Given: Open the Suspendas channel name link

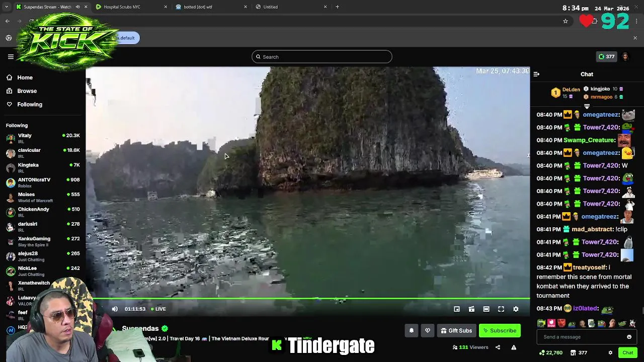Looking at the screenshot, I should (140, 329).
